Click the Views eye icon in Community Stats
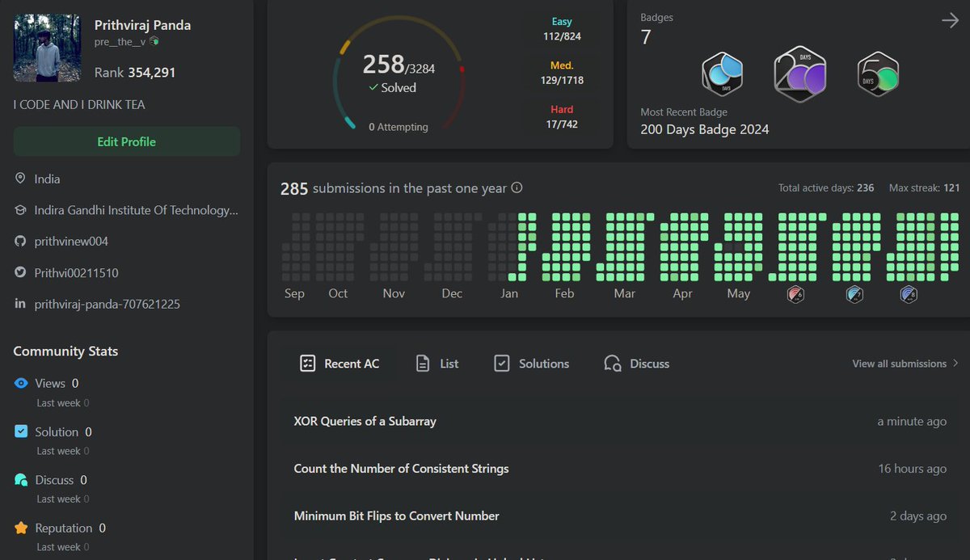This screenshot has height=560, width=970. (x=21, y=383)
